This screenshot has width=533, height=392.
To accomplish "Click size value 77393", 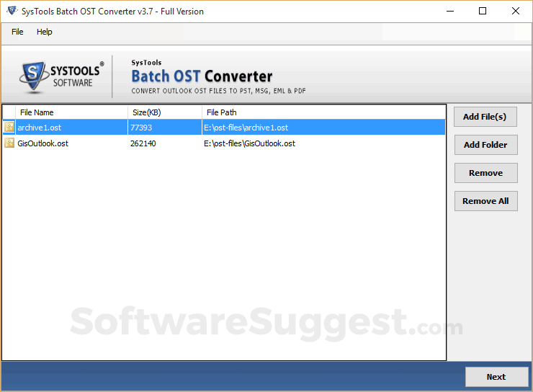I will 141,128.
